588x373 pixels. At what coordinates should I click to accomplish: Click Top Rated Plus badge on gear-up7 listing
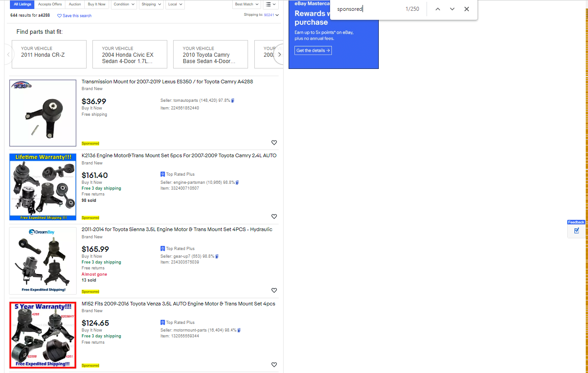(x=178, y=249)
